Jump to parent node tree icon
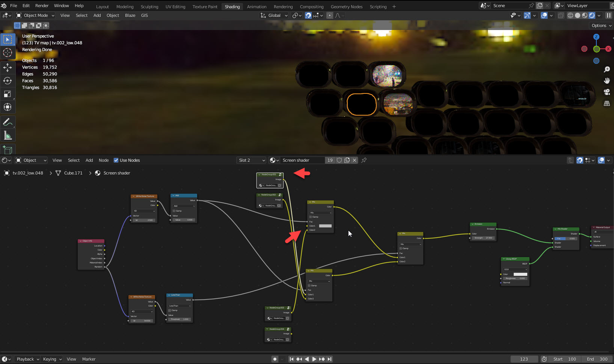Image resolution: width=614 pixels, height=364 pixels. 570,160
